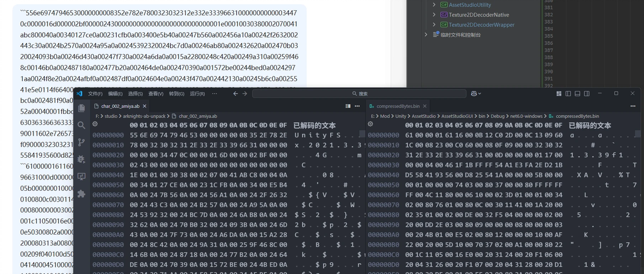The width and height of the screenshot is (644, 274).
Task: Toggle the primary side bar layout icon
Action: pyautogui.click(x=568, y=93)
